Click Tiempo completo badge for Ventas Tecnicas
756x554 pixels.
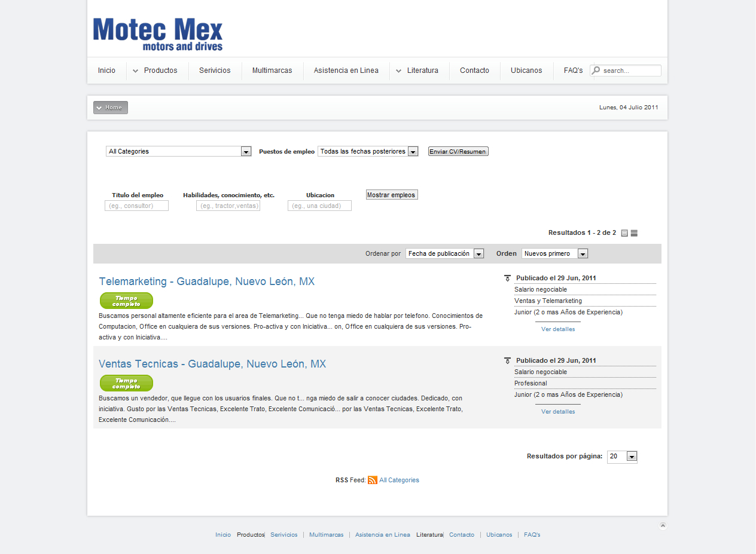click(126, 383)
